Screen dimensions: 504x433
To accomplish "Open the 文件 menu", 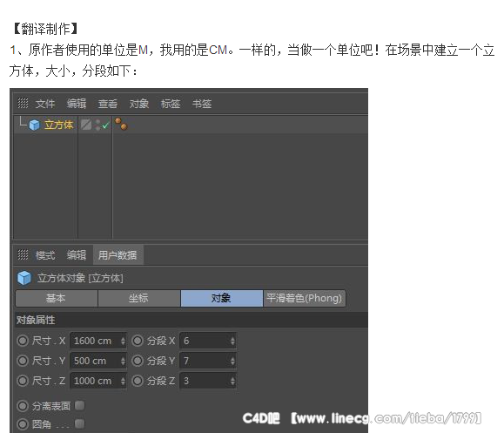I will 45,104.
